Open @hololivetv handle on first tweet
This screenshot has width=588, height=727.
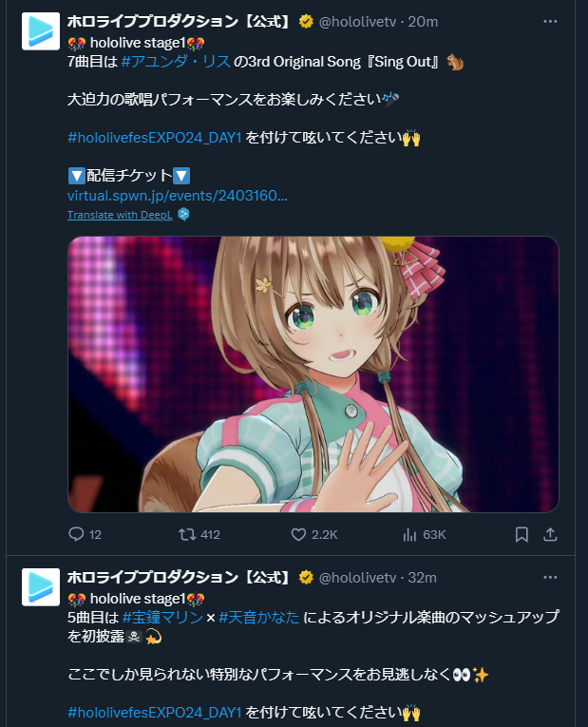point(358,21)
